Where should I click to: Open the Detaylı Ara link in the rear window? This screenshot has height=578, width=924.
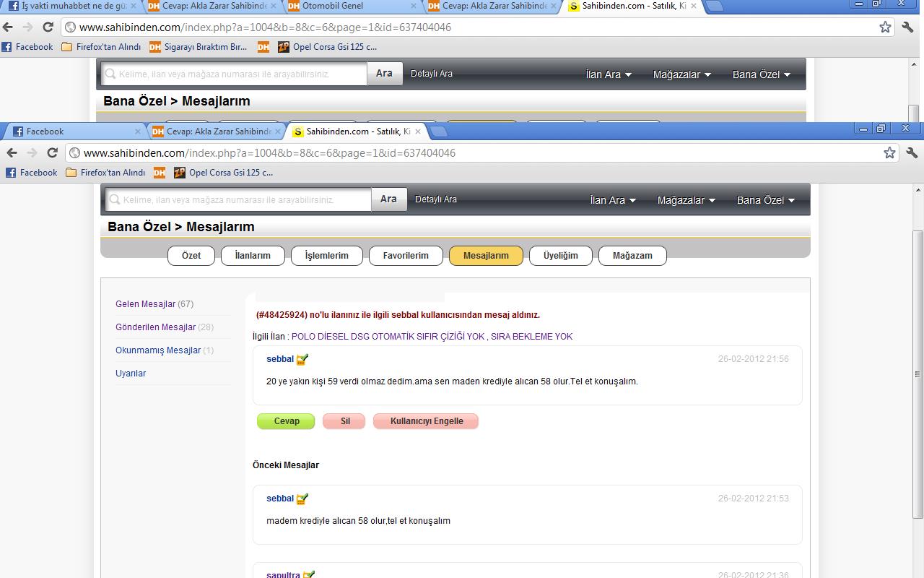coord(432,74)
